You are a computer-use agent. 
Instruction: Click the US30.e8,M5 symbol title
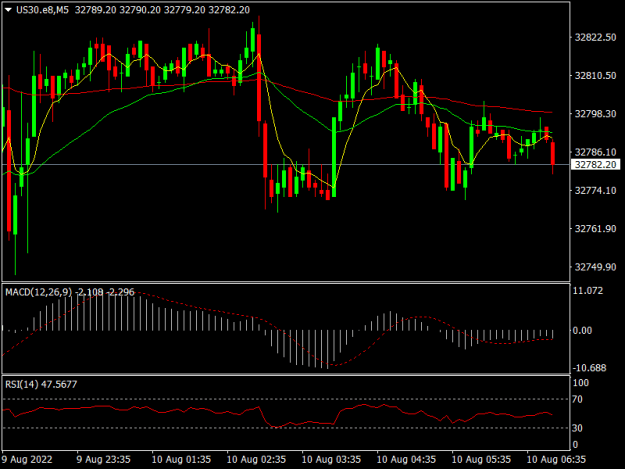click(42, 10)
